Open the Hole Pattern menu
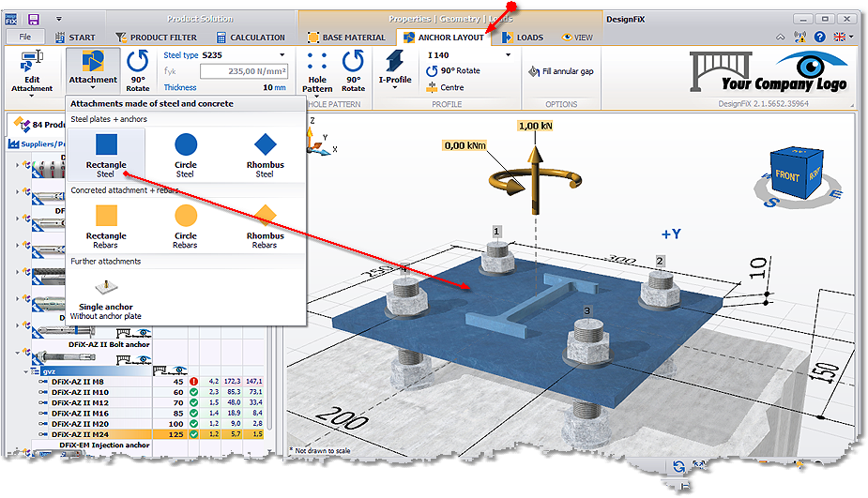Image resolution: width=868 pixels, height=498 pixels. [317, 73]
